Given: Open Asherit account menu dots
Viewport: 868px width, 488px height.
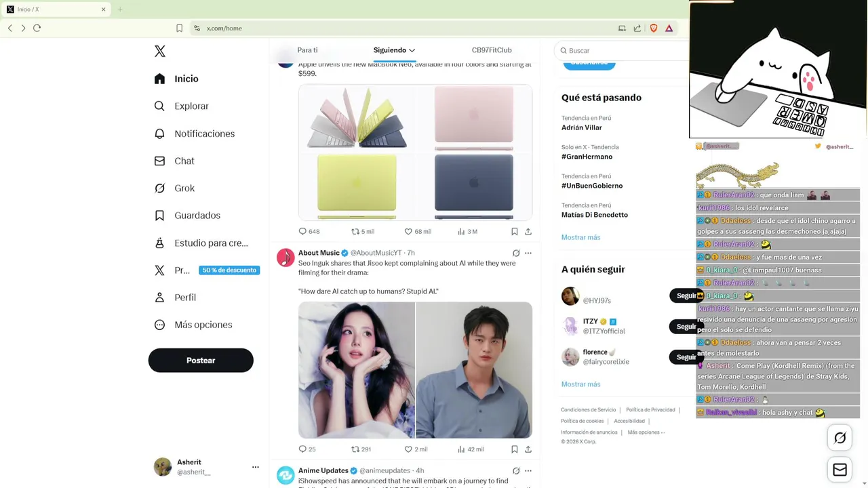Looking at the screenshot, I should [x=256, y=467].
